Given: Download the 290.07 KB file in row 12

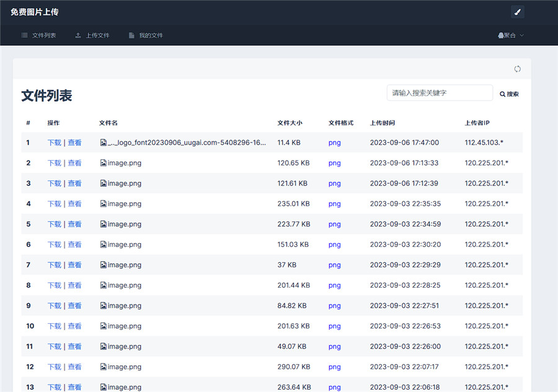Looking at the screenshot, I should point(54,367).
